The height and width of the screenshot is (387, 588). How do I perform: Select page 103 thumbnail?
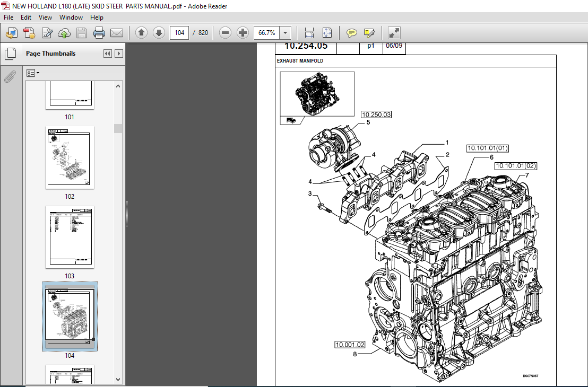coord(70,237)
